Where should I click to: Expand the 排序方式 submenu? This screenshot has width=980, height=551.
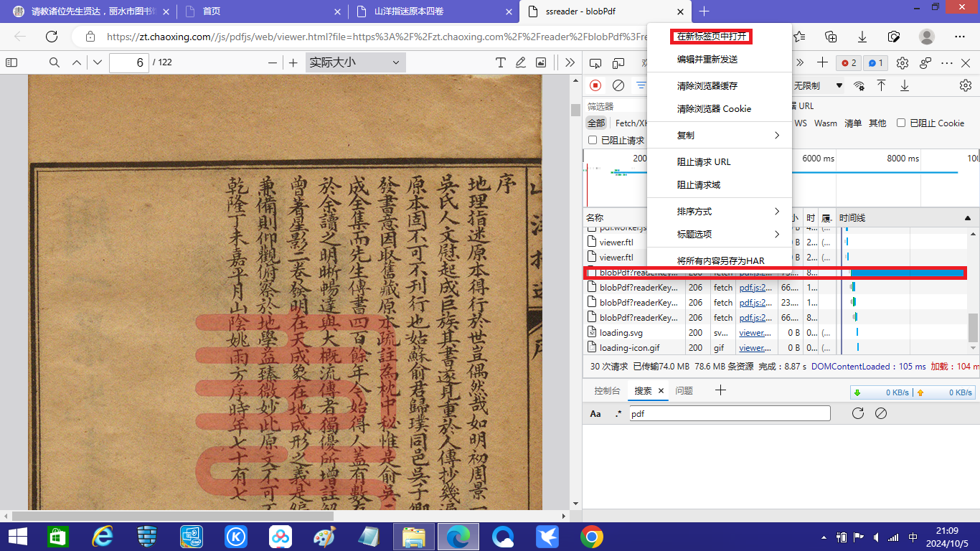click(x=720, y=211)
